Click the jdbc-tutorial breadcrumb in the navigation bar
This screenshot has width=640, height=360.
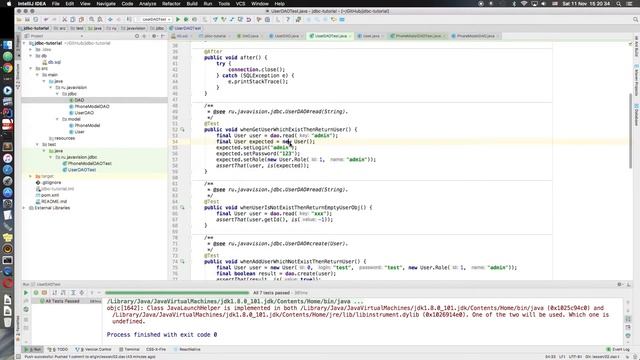pyautogui.click(x=34, y=28)
